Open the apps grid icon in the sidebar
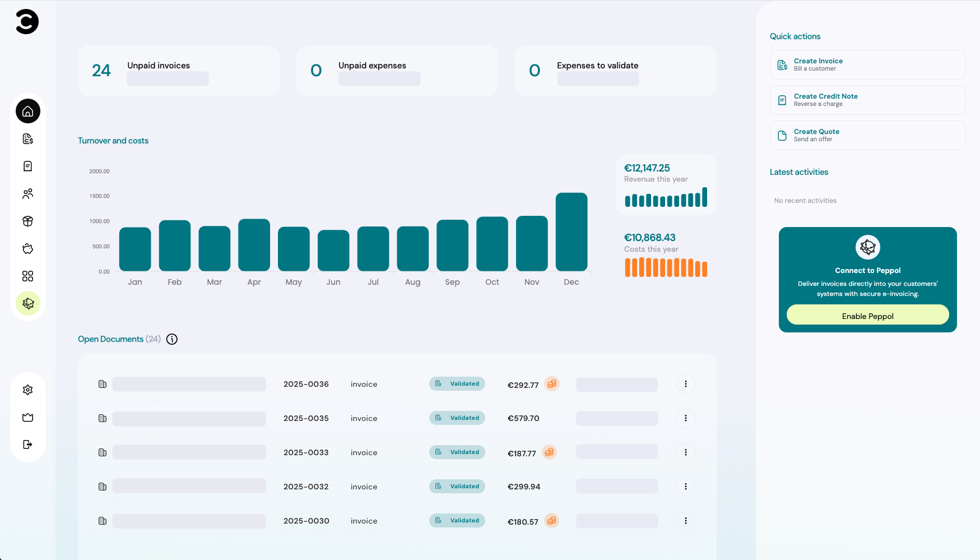Viewport: 980px width, 560px height. click(x=27, y=276)
